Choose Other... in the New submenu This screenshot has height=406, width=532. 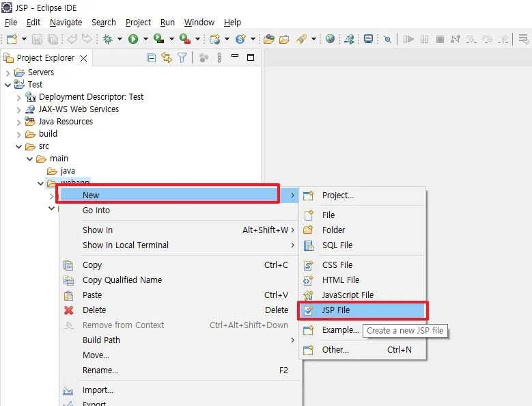[x=335, y=350]
